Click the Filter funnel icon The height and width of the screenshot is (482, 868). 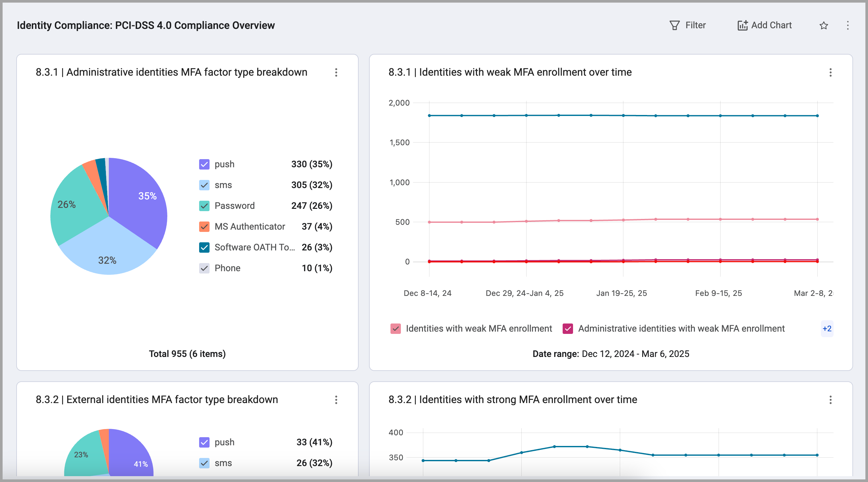point(674,25)
